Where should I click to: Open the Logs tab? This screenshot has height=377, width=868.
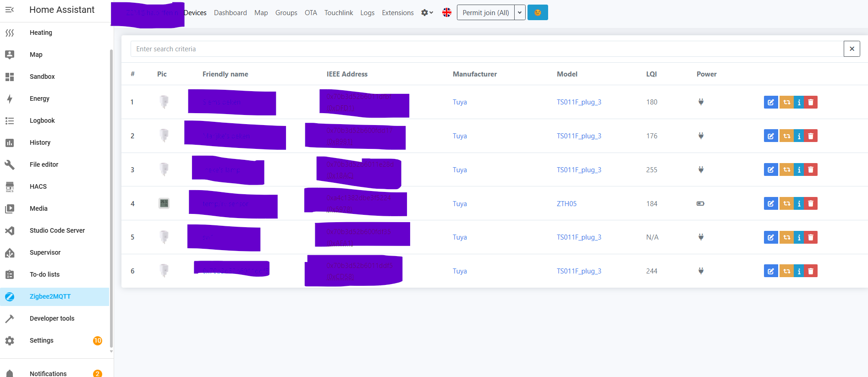(368, 13)
